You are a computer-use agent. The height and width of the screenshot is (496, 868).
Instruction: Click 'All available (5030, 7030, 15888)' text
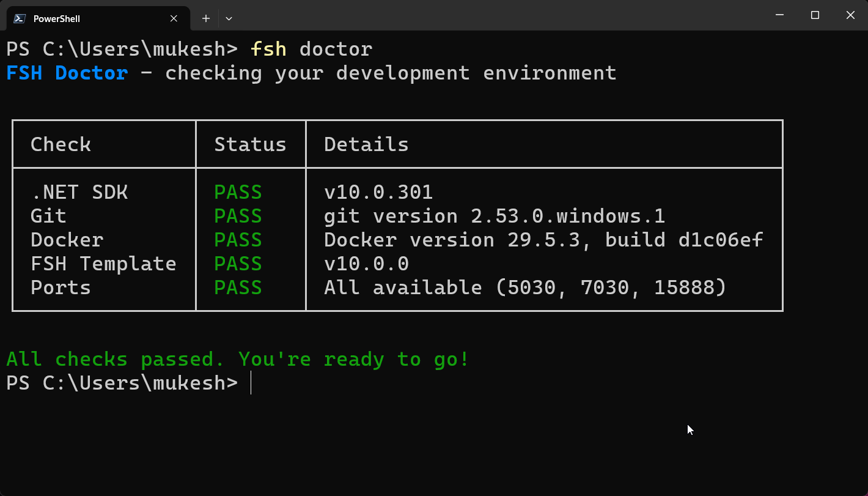[x=525, y=287]
